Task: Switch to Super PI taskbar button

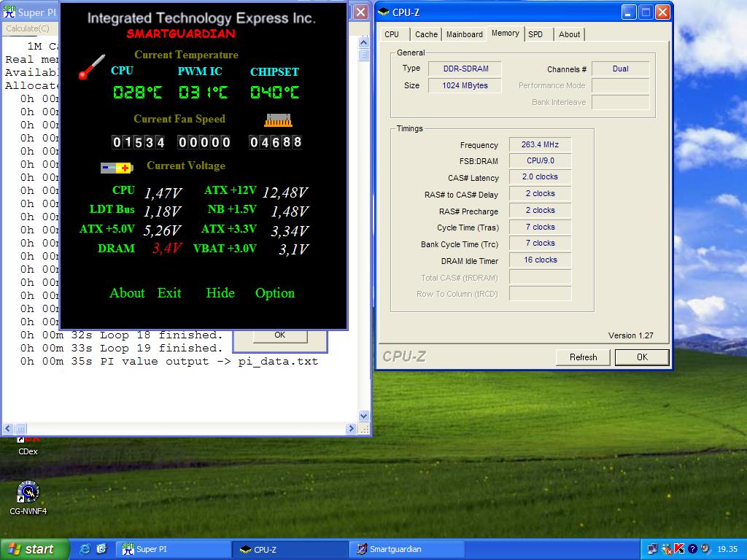Action: (x=174, y=549)
